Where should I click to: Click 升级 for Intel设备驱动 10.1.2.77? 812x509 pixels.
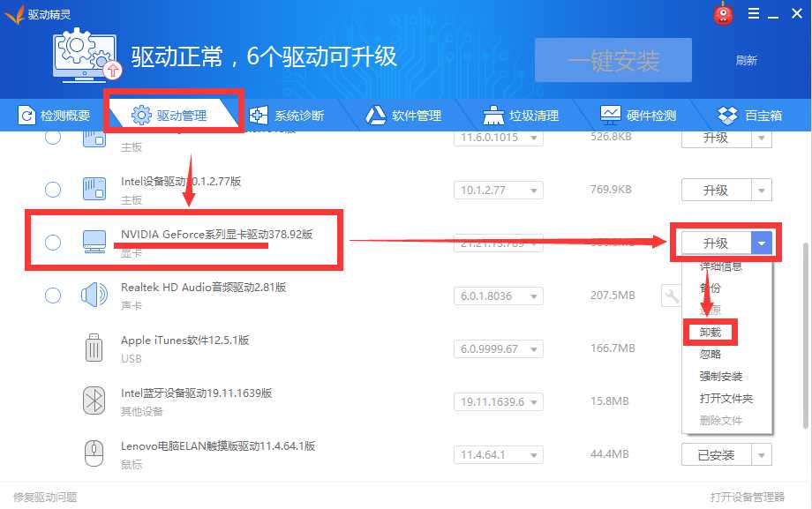coord(716,190)
